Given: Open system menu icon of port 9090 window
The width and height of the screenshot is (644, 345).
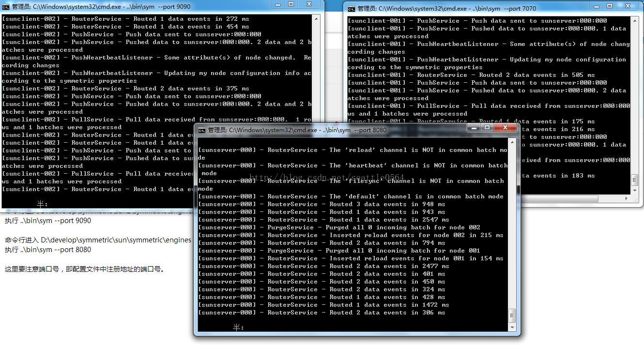Looking at the screenshot, I should point(6,7).
